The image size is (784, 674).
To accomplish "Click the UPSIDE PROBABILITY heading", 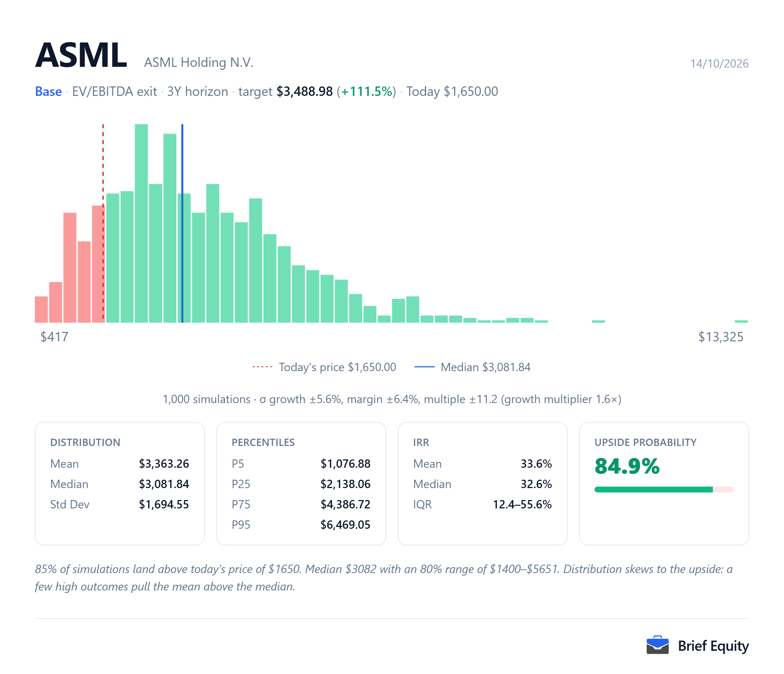I will [645, 442].
